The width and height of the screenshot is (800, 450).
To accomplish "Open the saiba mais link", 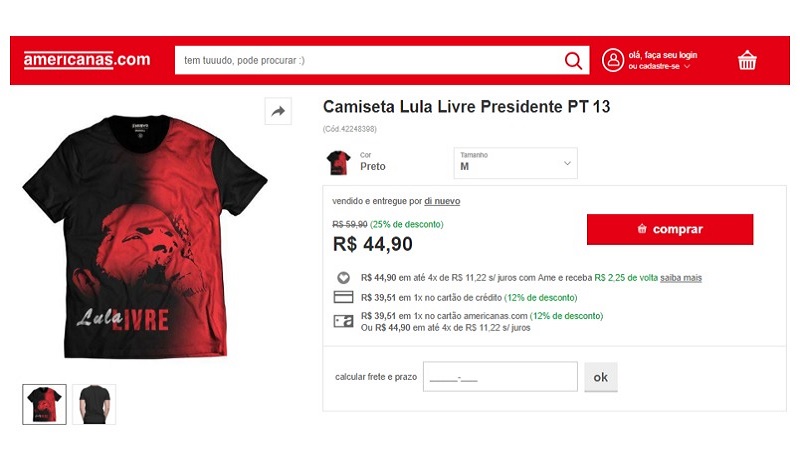I will pos(681,278).
